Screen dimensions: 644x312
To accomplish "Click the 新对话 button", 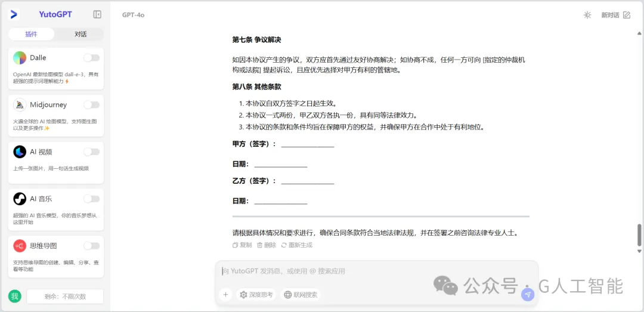I will click(x=615, y=15).
